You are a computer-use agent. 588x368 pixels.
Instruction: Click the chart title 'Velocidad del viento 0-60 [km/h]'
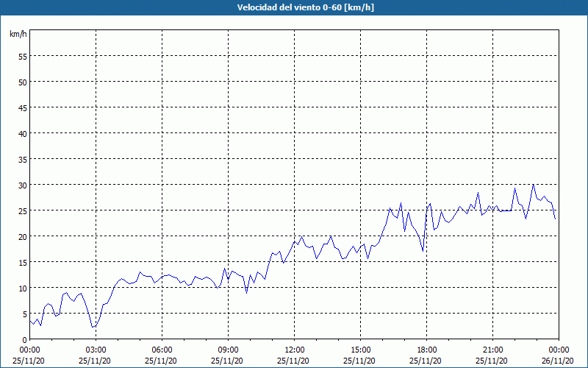[x=306, y=7]
